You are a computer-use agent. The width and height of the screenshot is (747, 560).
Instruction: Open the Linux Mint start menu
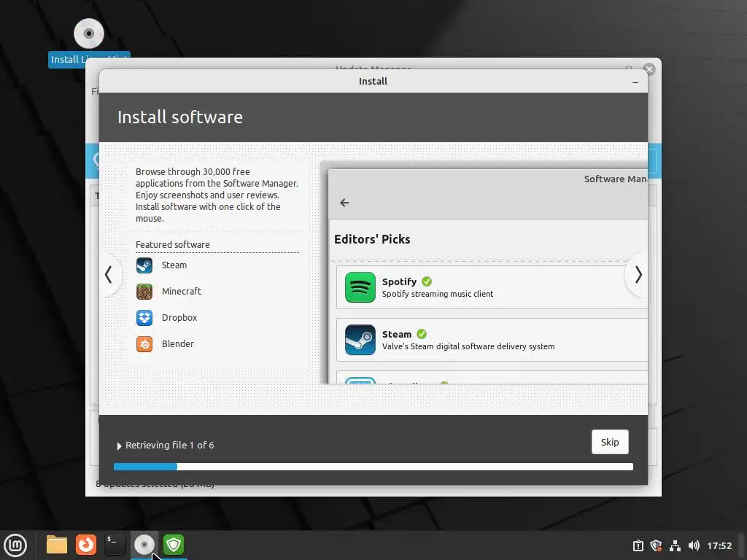point(15,545)
